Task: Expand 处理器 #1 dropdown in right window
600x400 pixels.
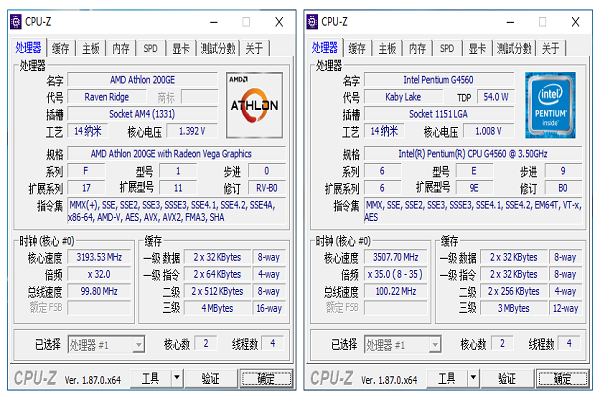Action: [435, 344]
